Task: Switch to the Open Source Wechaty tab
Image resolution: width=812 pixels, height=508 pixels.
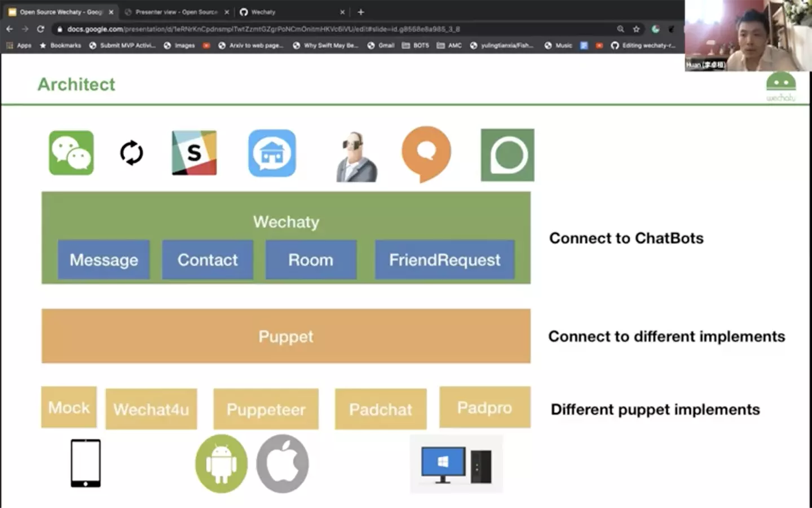Action: pyautogui.click(x=60, y=12)
